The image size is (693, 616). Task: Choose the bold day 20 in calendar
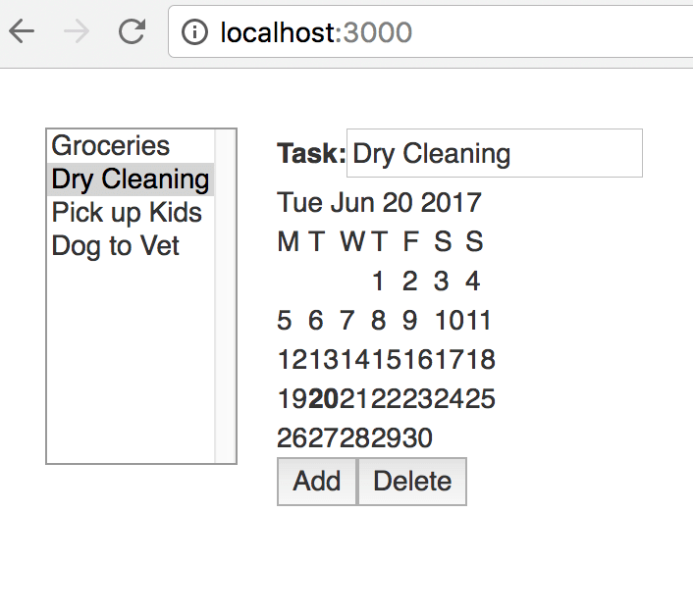click(x=322, y=399)
